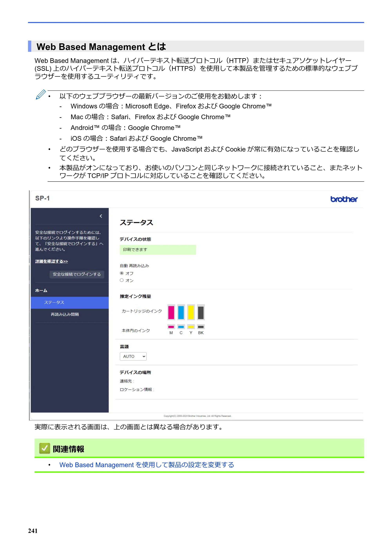
Task: Click the SP-1 model title
Action: (x=42, y=198)
